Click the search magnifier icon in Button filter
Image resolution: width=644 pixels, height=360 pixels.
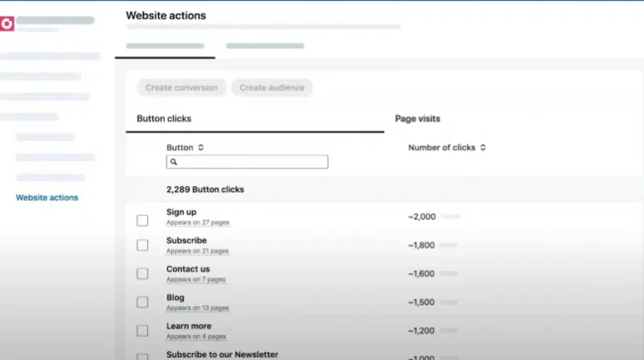click(174, 162)
